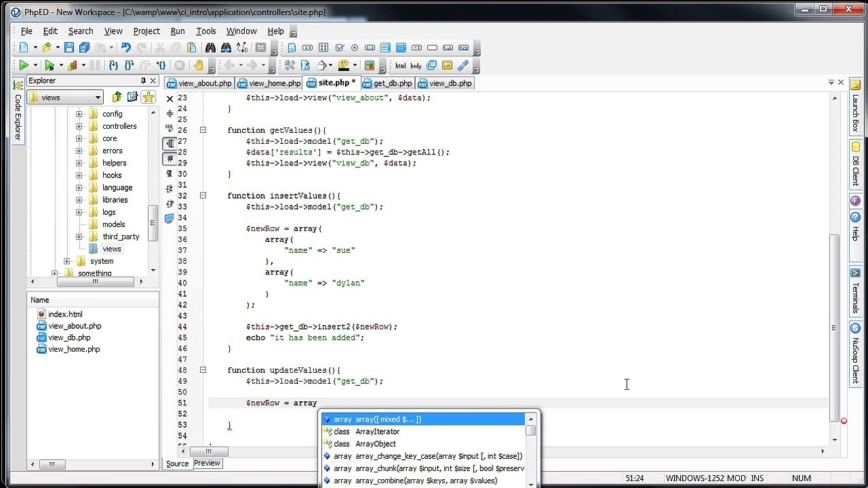Pin the Explorer panel
The image size is (868, 488).
[143, 81]
